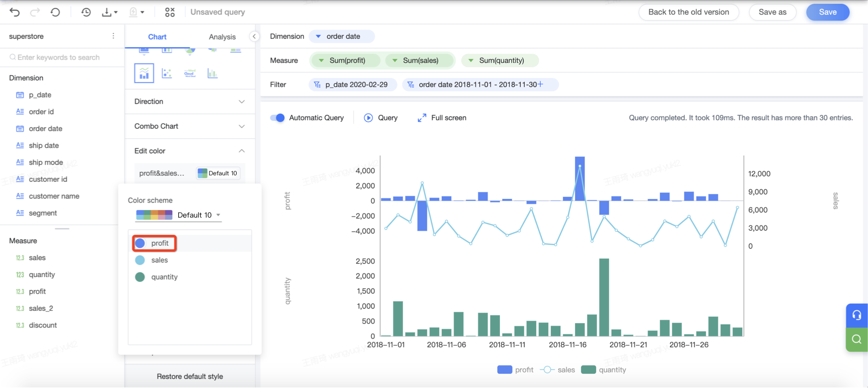
Task: Select the pie chart type
Action: pyautogui.click(x=190, y=51)
